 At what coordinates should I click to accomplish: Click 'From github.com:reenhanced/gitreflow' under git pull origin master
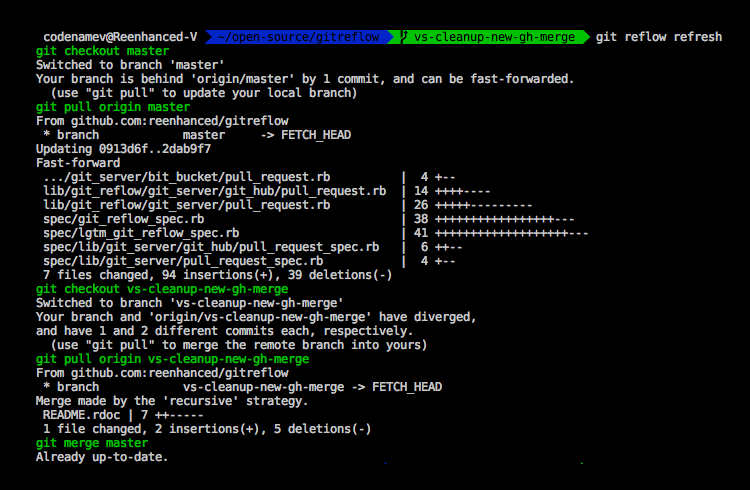pos(164,120)
